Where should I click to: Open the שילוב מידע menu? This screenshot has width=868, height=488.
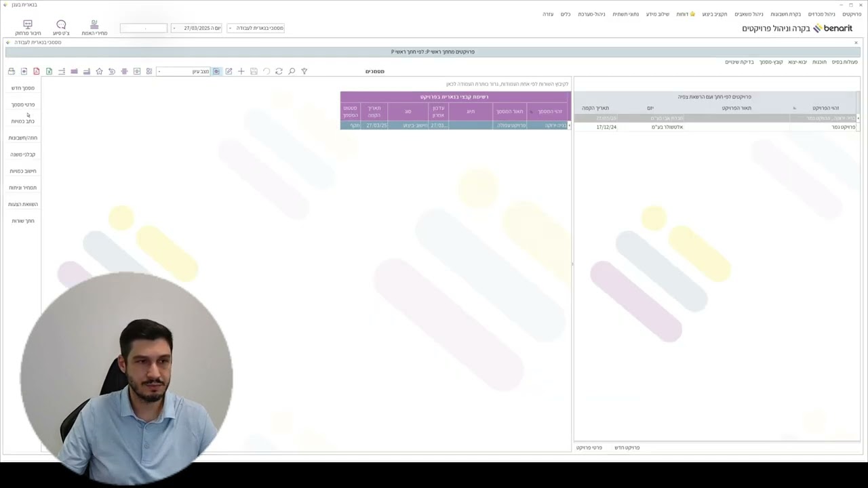657,14
